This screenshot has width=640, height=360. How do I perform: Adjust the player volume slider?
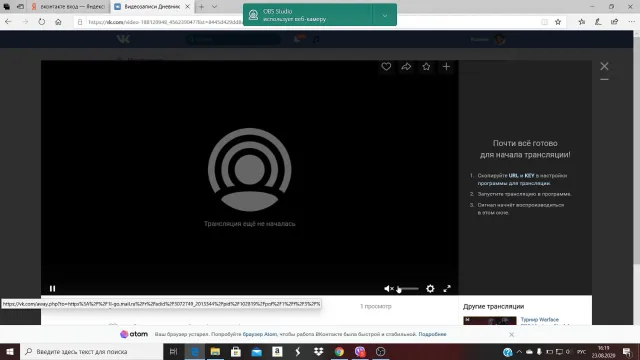[x=408, y=289]
